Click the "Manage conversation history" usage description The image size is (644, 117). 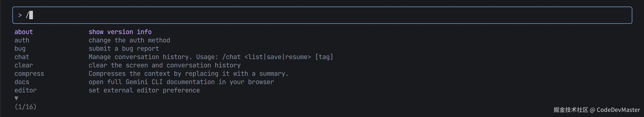[x=211, y=57]
